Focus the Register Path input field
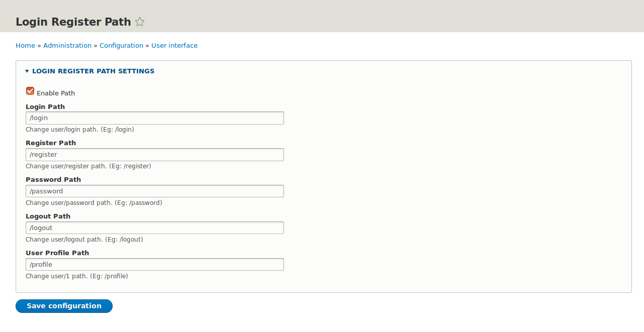Image resolution: width=644 pixels, height=332 pixels. click(155, 155)
